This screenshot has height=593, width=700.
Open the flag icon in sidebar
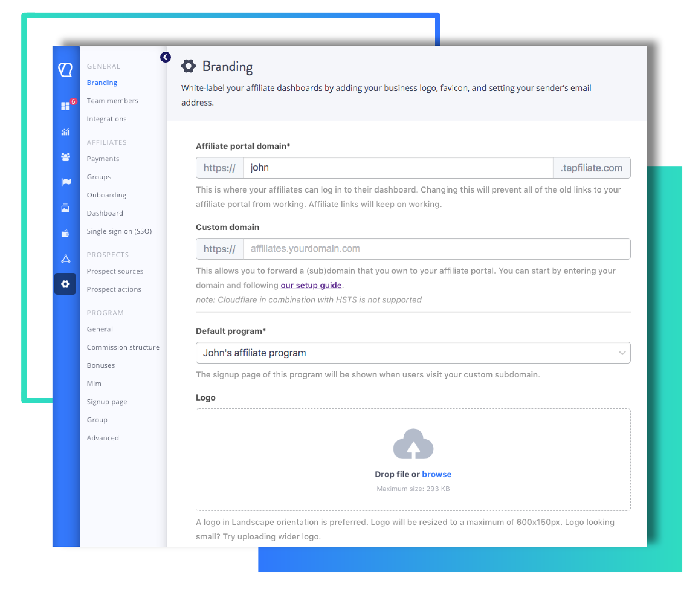66,182
